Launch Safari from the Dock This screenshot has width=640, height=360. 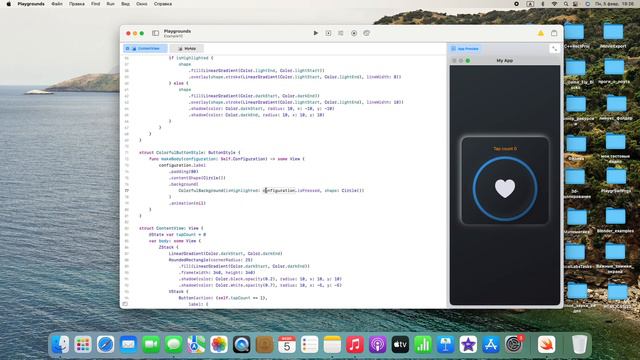tap(106, 344)
